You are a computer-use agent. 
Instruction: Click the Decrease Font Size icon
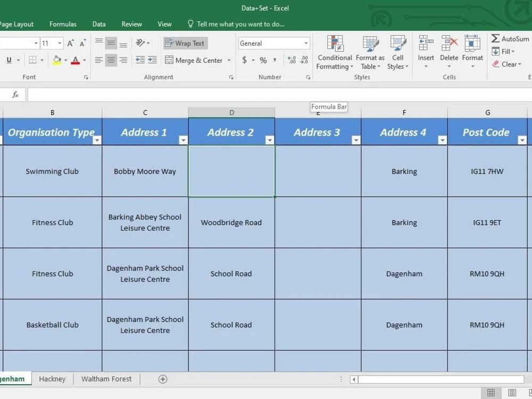pyautogui.click(x=82, y=43)
